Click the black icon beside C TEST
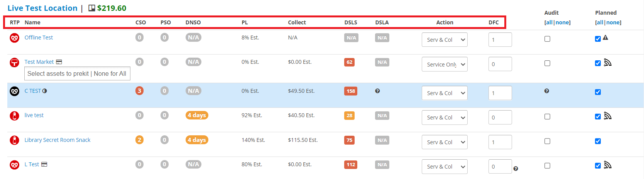Image resolution: width=644 pixels, height=179 pixels. (x=14, y=91)
